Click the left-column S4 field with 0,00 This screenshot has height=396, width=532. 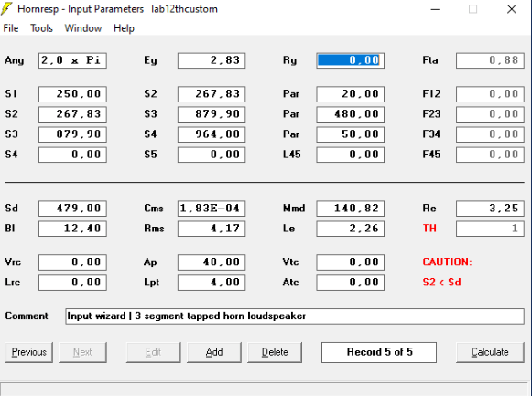[72, 155]
